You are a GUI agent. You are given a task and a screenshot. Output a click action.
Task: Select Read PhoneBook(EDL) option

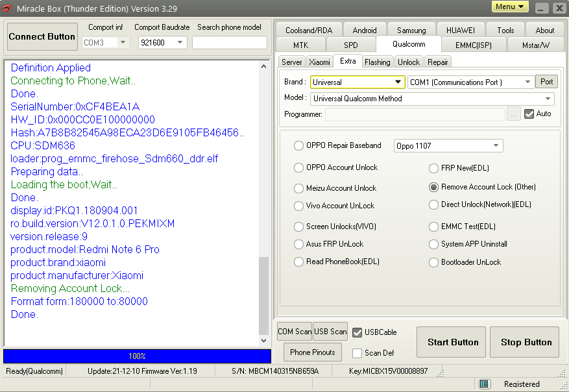click(x=298, y=262)
